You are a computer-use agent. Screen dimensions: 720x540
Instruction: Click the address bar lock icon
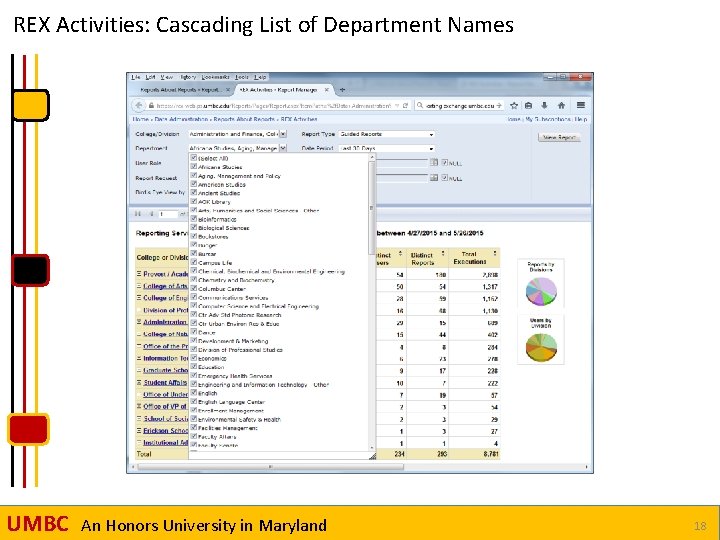click(151, 106)
